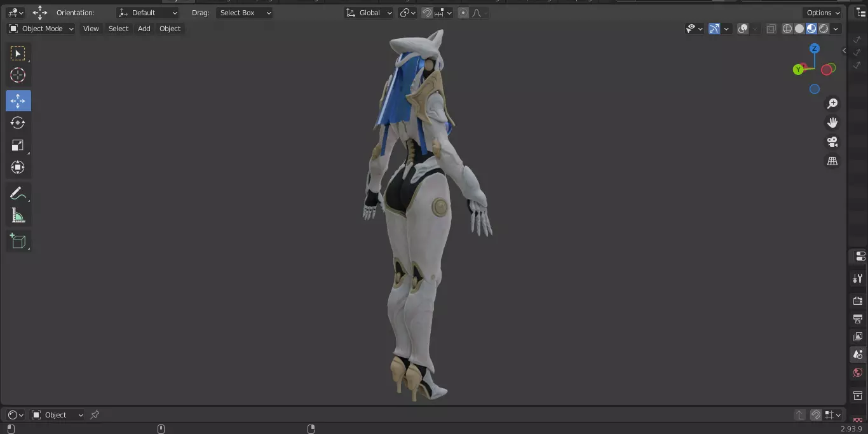Activate the Transform tool
The height and width of the screenshot is (434, 868).
pos(18,167)
